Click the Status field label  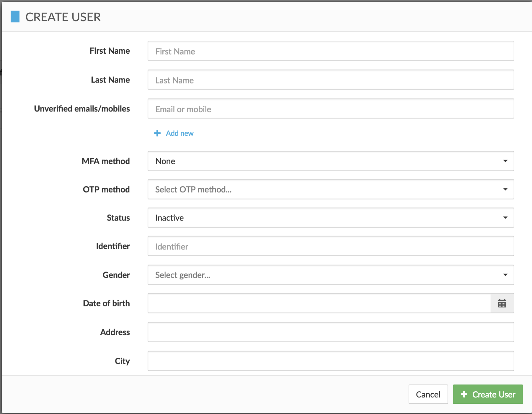pos(118,218)
